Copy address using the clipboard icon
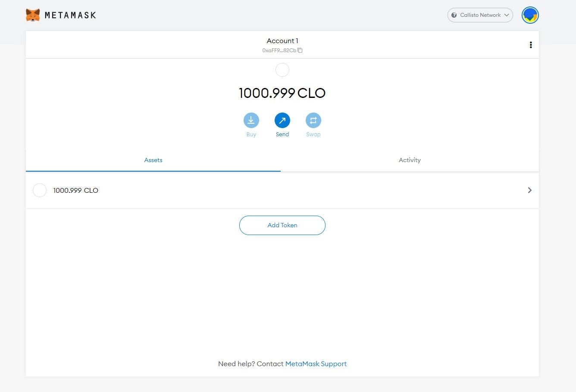576x392 pixels. coord(300,50)
